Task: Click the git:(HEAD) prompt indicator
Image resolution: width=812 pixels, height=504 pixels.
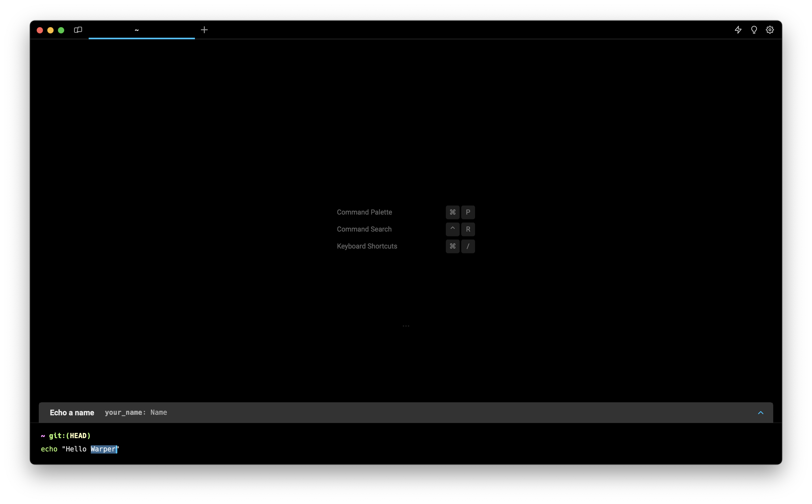Action: (70, 436)
